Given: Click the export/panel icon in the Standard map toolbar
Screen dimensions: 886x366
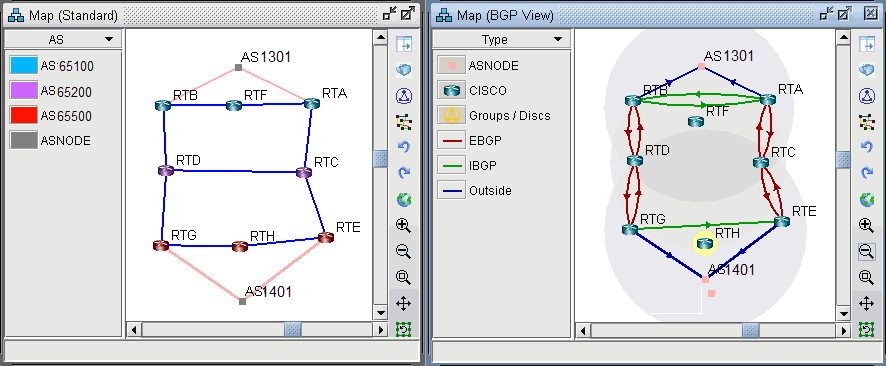Looking at the screenshot, I should coord(403,43).
